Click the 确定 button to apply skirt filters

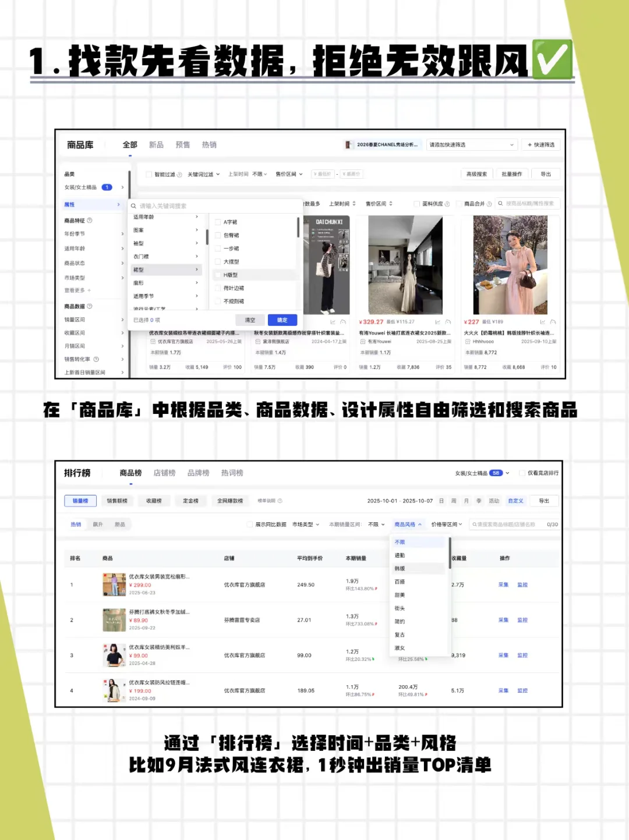(x=282, y=320)
